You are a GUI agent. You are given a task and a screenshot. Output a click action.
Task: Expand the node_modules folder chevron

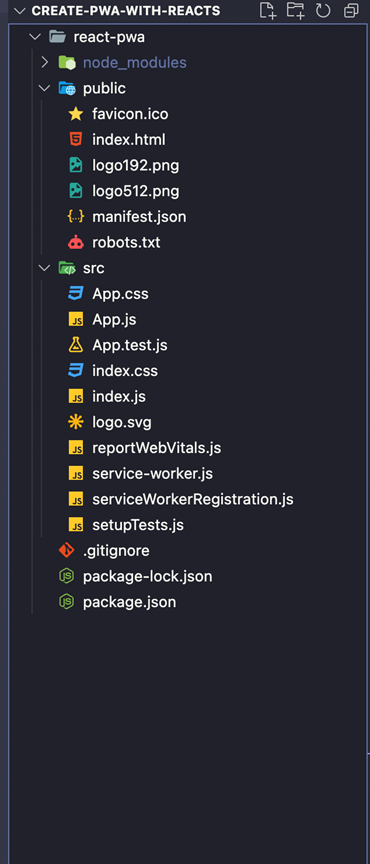click(x=45, y=62)
